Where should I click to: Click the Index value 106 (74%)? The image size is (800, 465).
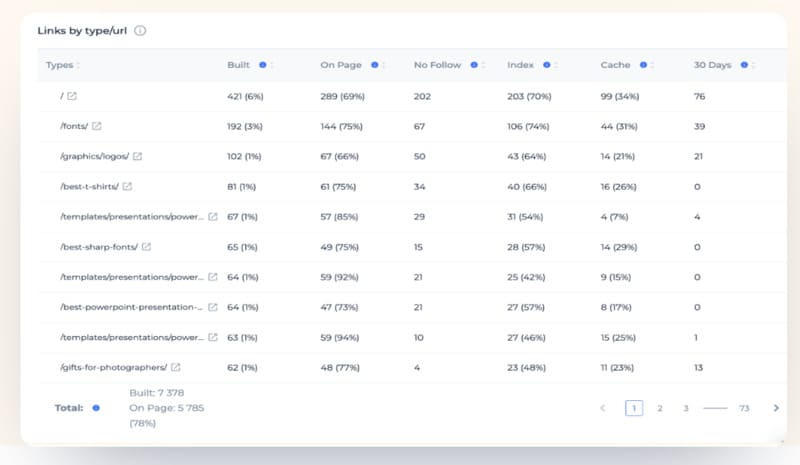[528, 126]
